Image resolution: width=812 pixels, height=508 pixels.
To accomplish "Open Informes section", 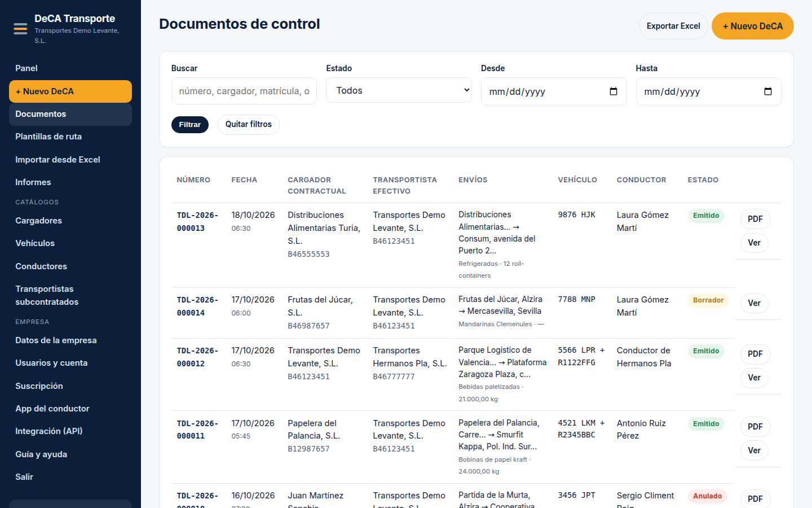I will (70, 182).
